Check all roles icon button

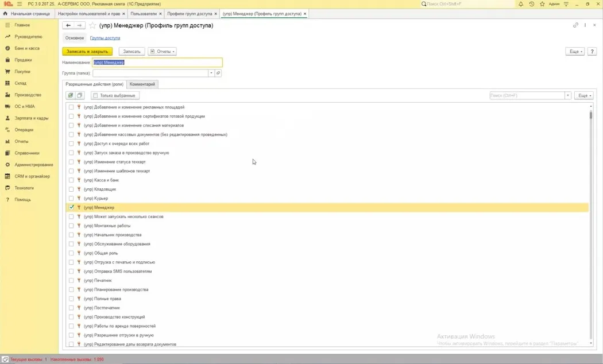pos(71,95)
